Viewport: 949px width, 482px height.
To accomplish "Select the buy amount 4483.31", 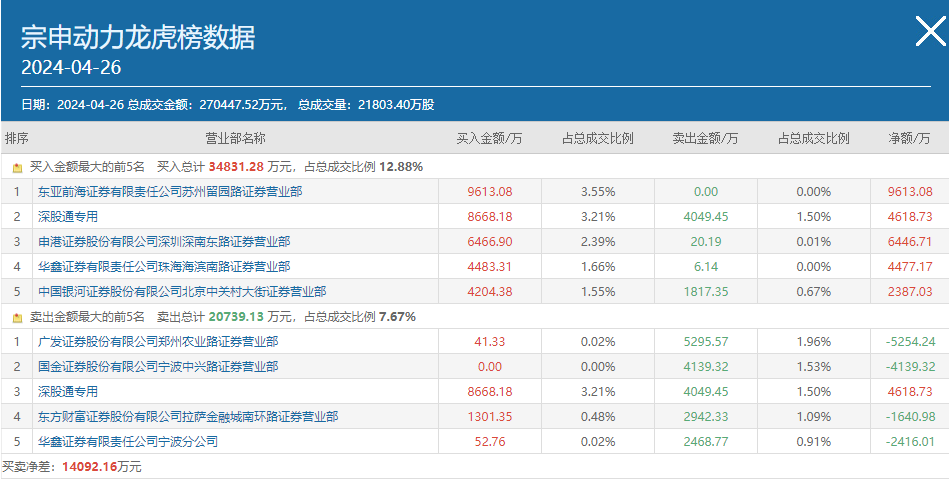I will pyautogui.click(x=490, y=266).
